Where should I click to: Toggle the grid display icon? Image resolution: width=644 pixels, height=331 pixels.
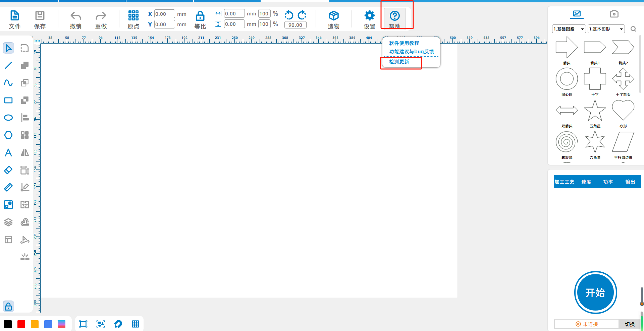pyautogui.click(x=136, y=324)
